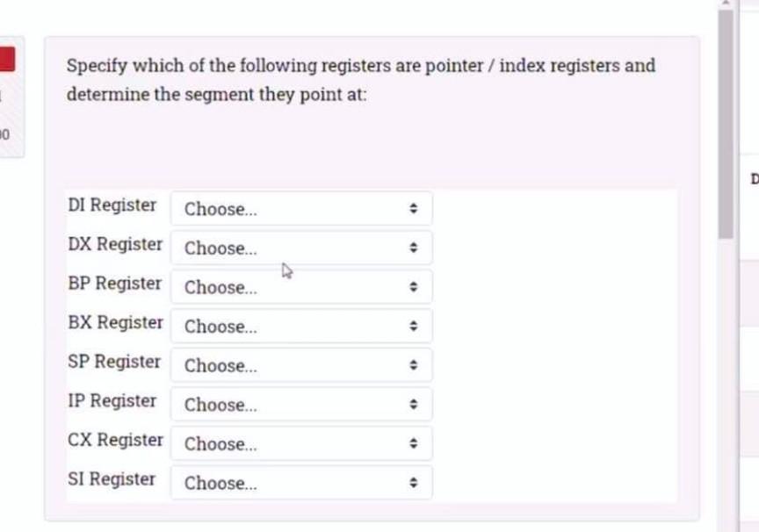Open the CX Register dropdown

pyautogui.click(x=301, y=443)
